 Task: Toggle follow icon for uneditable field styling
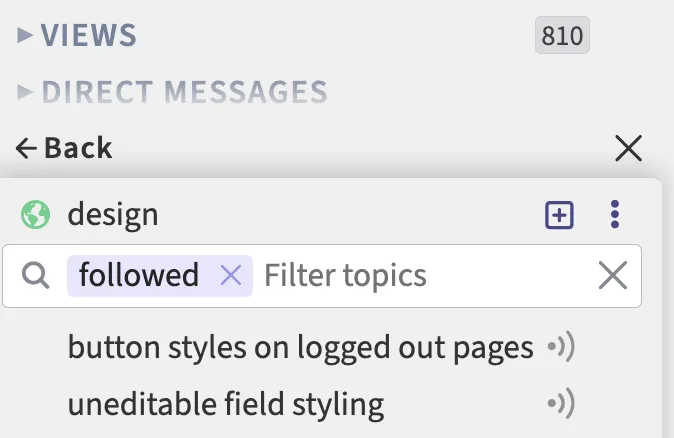561,405
